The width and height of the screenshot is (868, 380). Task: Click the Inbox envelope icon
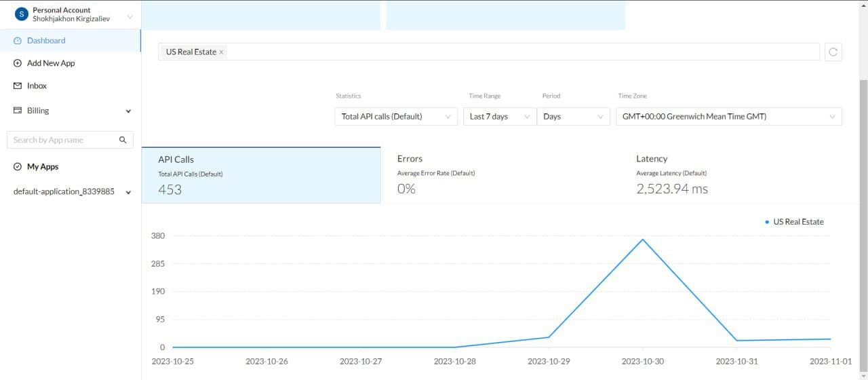point(18,86)
